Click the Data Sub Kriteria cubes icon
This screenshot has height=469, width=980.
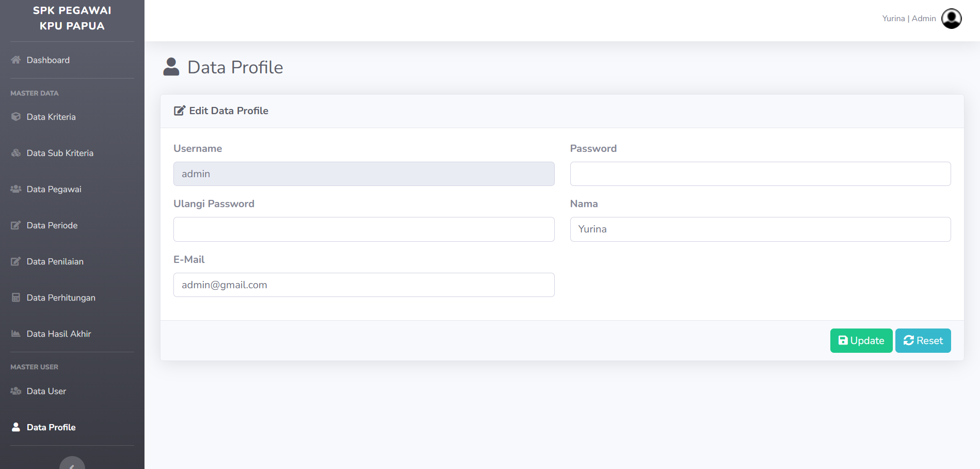(x=16, y=153)
